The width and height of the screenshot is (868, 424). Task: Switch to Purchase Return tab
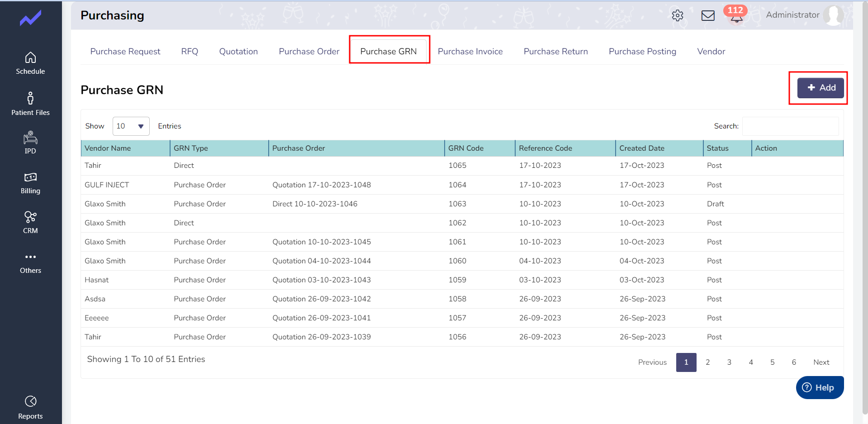555,52
